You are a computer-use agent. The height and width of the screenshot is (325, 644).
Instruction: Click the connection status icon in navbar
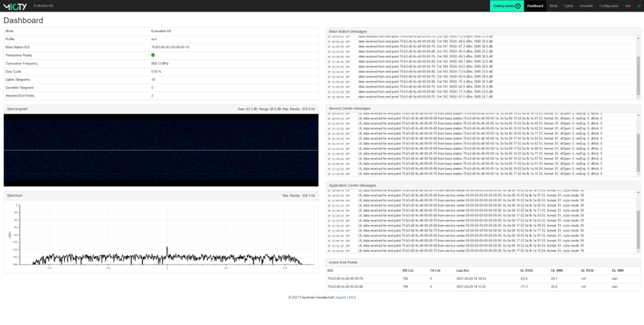pyautogui.click(x=639, y=6)
